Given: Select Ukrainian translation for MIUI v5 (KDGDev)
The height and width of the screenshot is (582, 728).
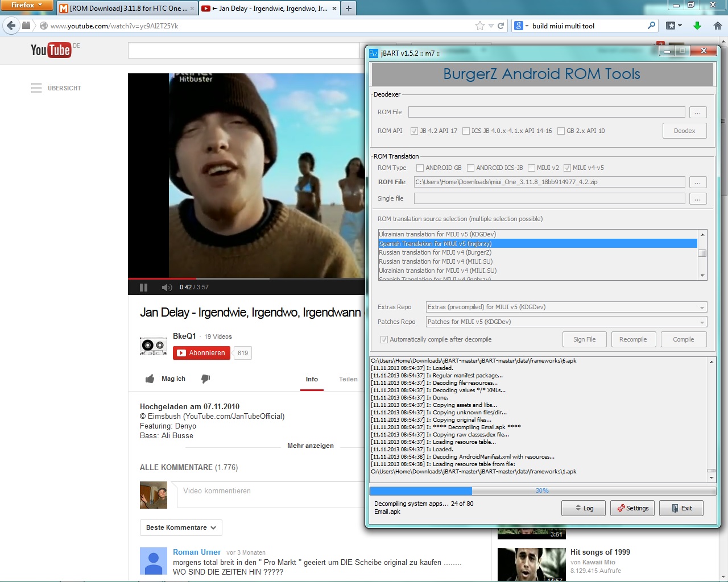Looking at the screenshot, I should (537, 234).
